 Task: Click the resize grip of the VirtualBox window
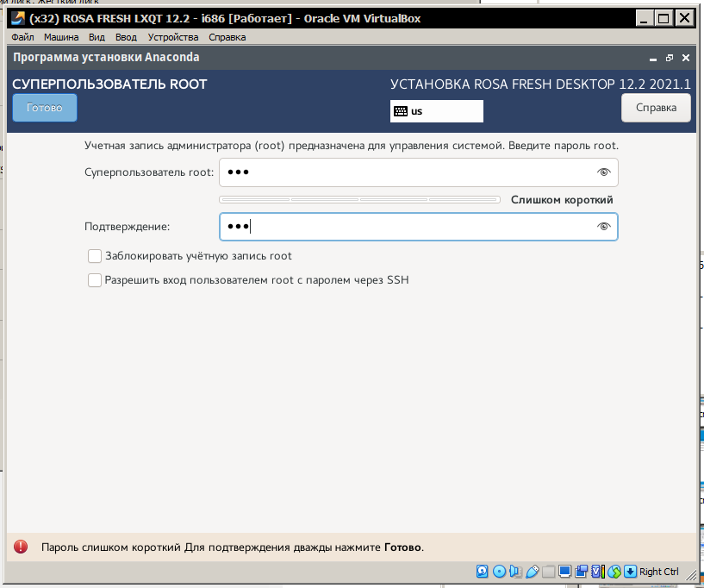690,574
